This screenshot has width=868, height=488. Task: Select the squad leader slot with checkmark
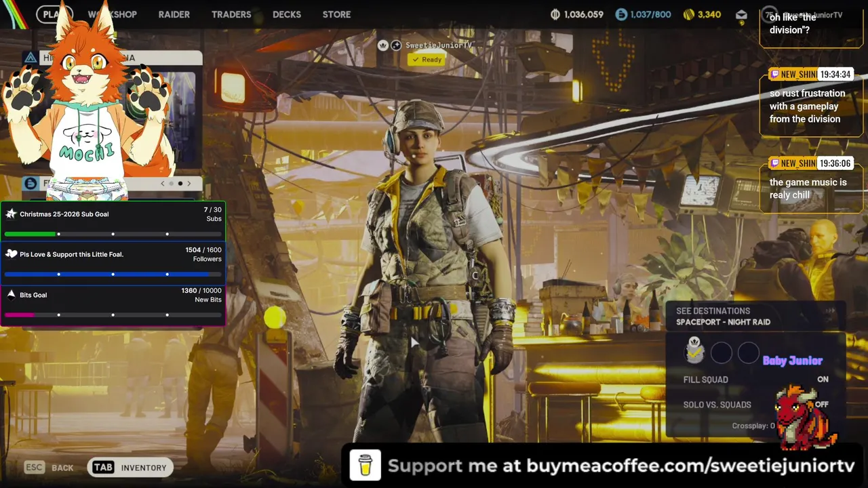pyautogui.click(x=694, y=352)
